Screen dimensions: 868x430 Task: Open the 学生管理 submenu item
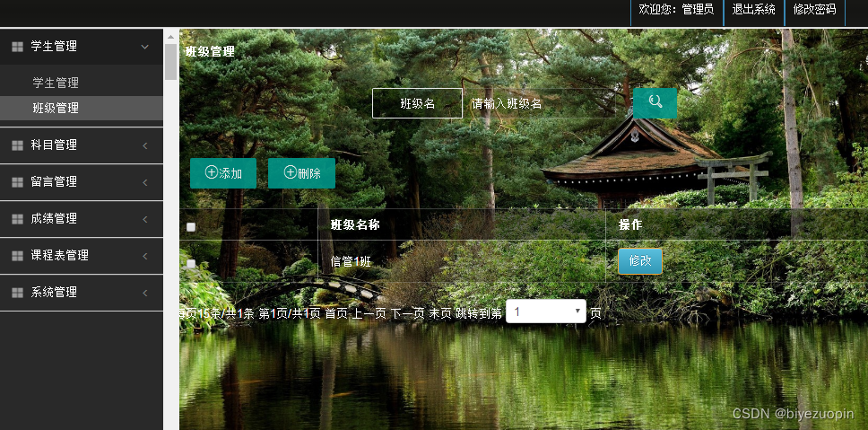(x=56, y=83)
